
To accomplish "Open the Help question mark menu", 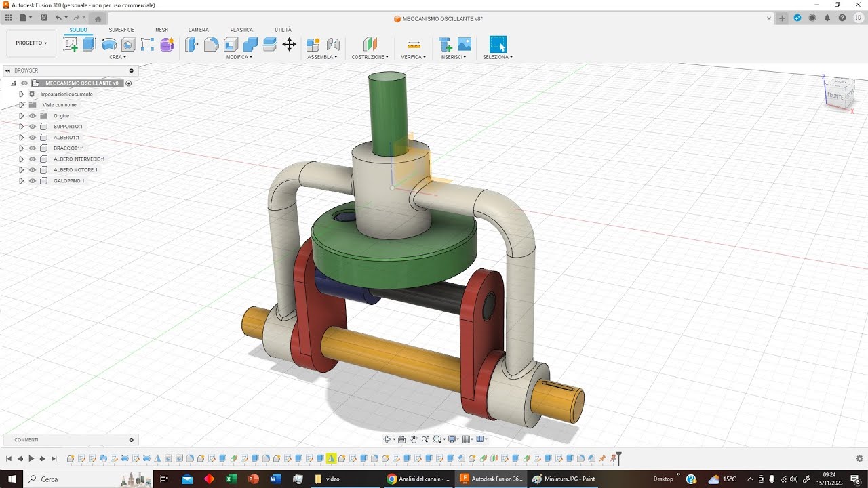I will click(x=841, y=18).
